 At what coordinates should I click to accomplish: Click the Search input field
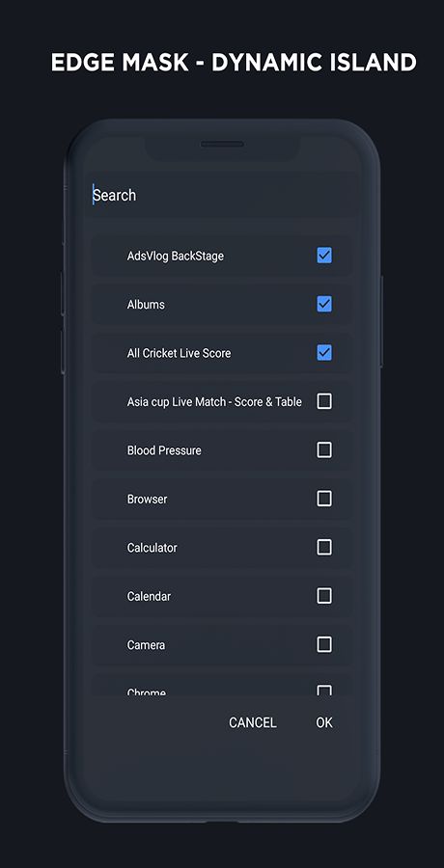(x=222, y=195)
